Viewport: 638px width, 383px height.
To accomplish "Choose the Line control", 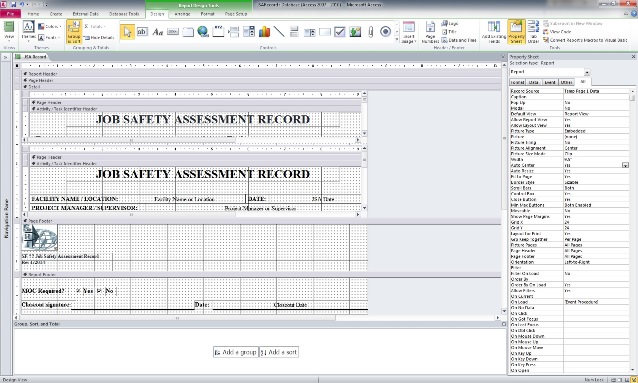I will pos(279,31).
